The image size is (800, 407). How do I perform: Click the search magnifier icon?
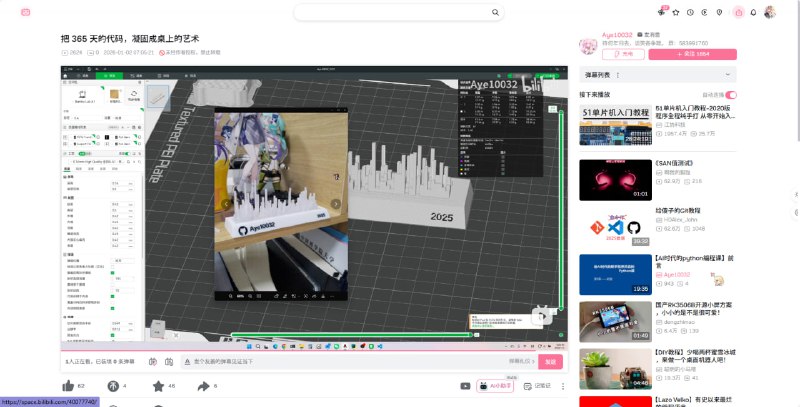(x=496, y=12)
